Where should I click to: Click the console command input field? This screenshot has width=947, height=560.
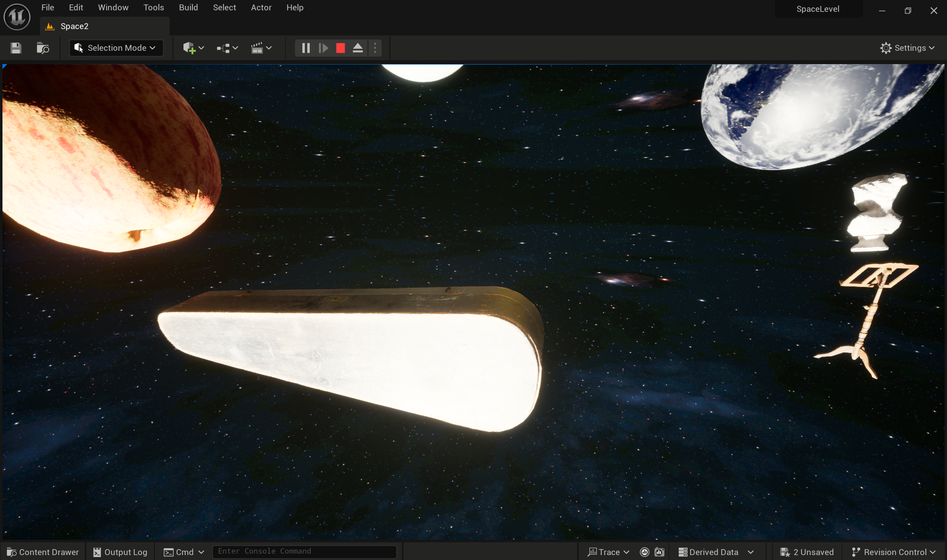pyautogui.click(x=304, y=552)
